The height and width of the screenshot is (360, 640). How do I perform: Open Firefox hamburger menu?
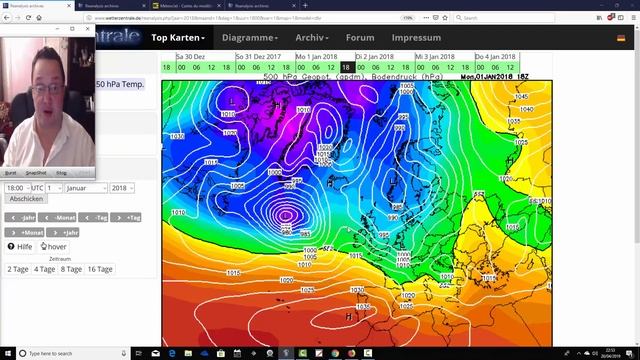tap(633, 18)
